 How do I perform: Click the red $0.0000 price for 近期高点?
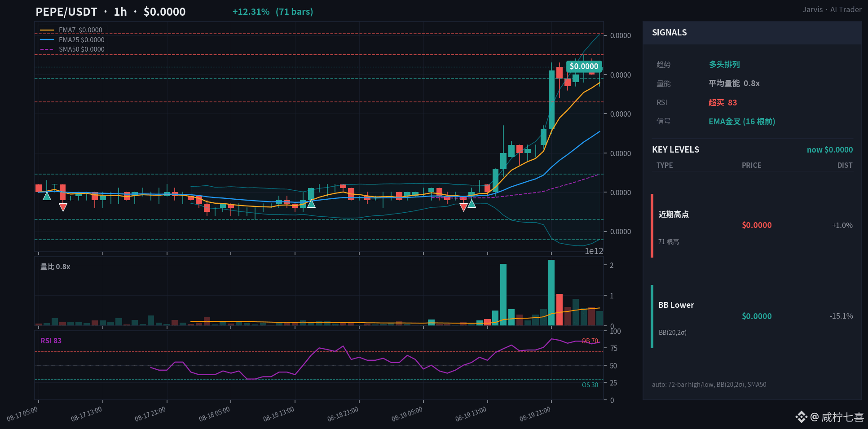point(757,225)
